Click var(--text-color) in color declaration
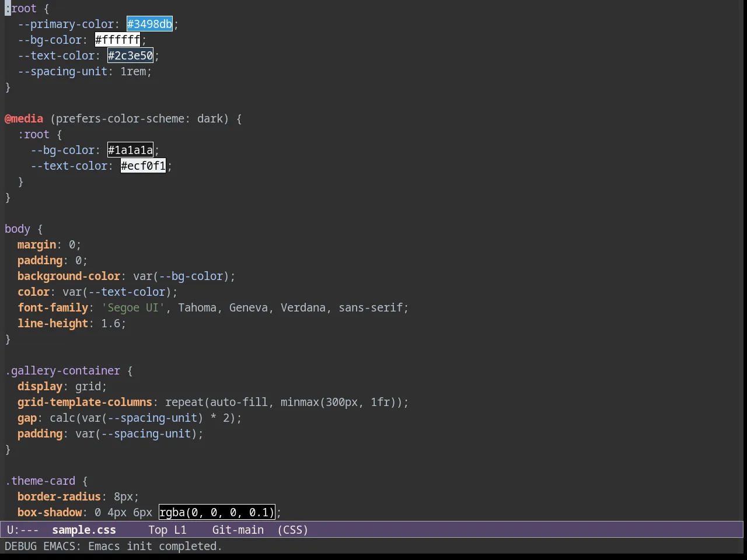The width and height of the screenshot is (747, 560). tap(117, 292)
